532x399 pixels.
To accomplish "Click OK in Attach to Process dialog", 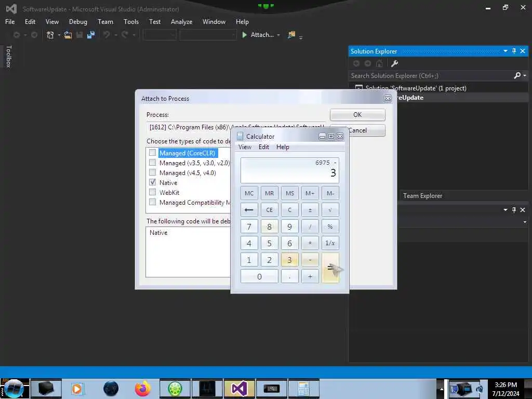I will (x=357, y=115).
